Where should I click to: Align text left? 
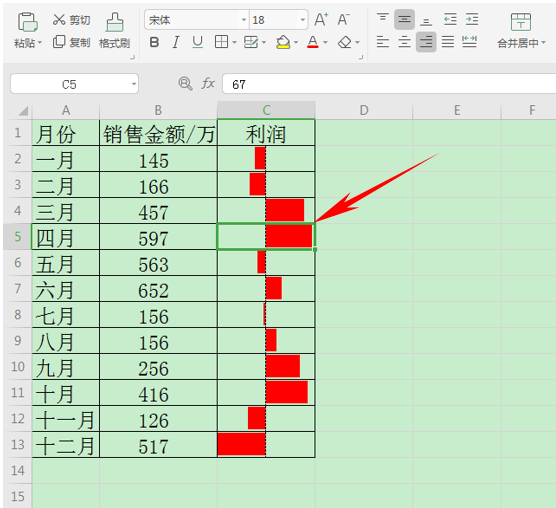point(383,42)
